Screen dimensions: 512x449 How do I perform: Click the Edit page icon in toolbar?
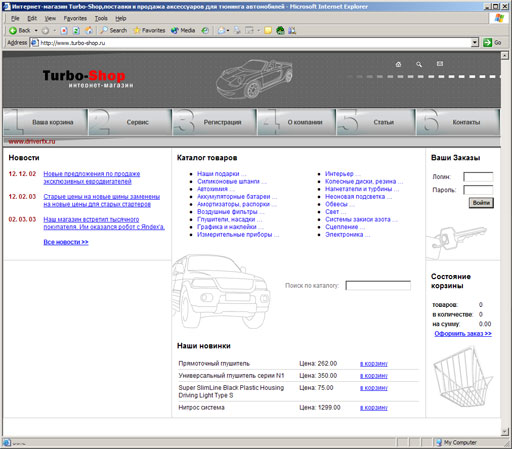click(249, 31)
